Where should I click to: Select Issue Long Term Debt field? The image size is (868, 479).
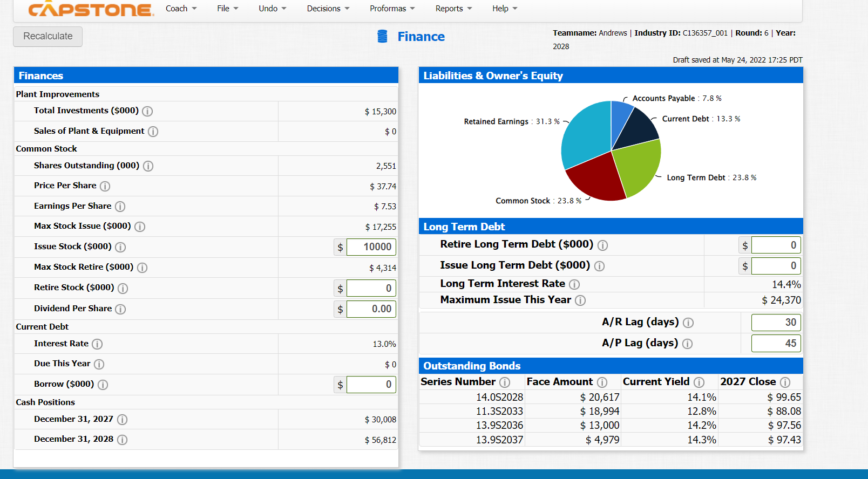pos(776,266)
